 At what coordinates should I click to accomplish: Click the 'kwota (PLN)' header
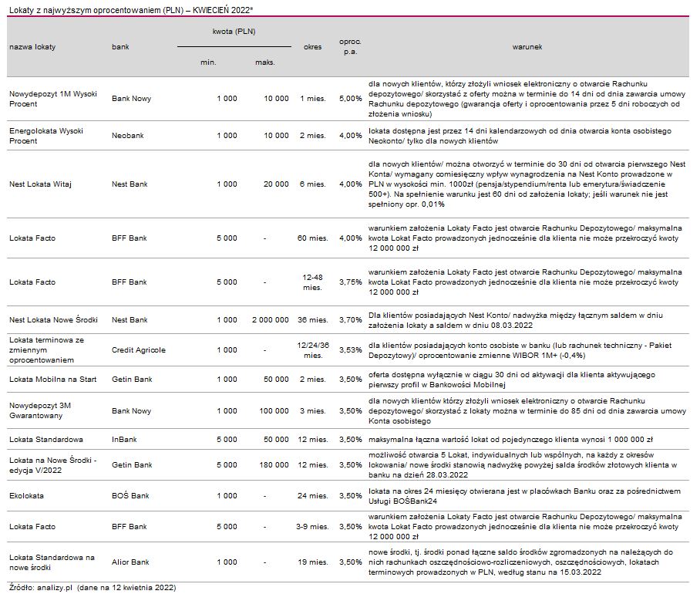(x=234, y=32)
